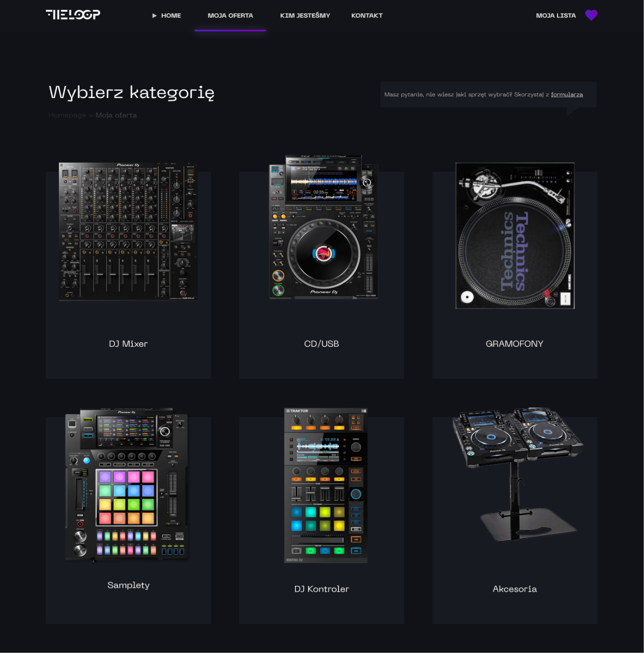The height and width of the screenshot is (653, 644).
Task: Click the Pioneer DJ mixer image
Action: tap(128, 231)
